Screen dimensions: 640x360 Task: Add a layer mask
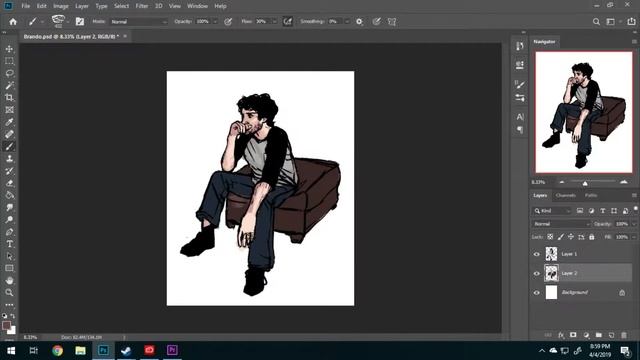tap(573, 335)
